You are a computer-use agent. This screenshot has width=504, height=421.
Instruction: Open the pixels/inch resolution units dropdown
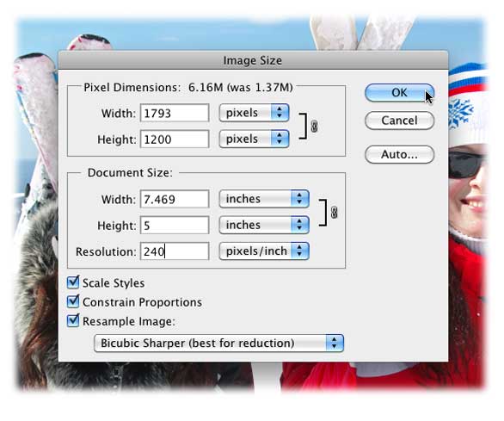point(264,251)
